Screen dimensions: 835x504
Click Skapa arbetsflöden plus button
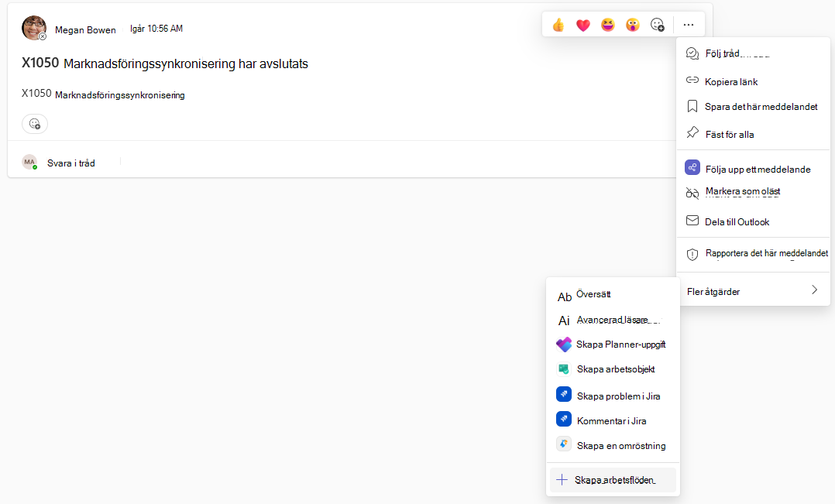click(562, 480)
